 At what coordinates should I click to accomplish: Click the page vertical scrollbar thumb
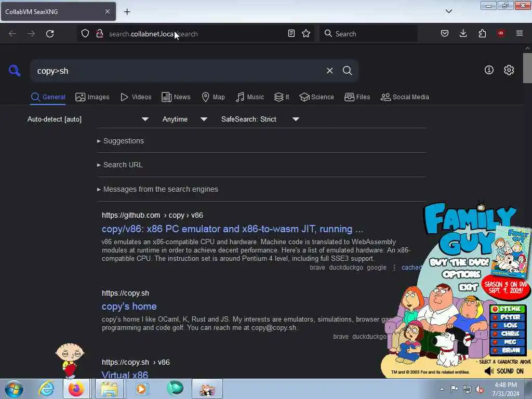click(x=527, y=68)
